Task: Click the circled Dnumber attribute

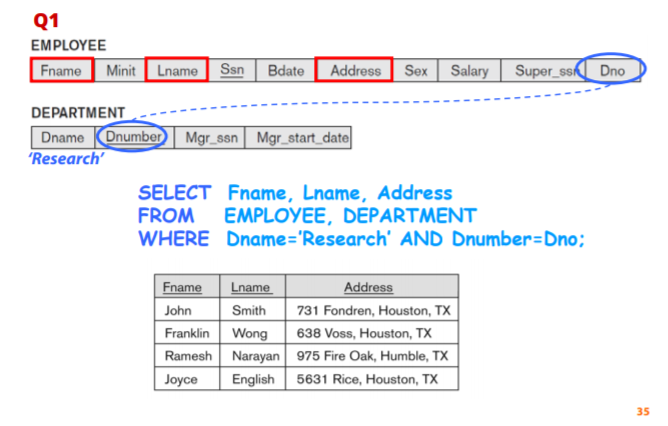Action: click(x=132, y=136)
